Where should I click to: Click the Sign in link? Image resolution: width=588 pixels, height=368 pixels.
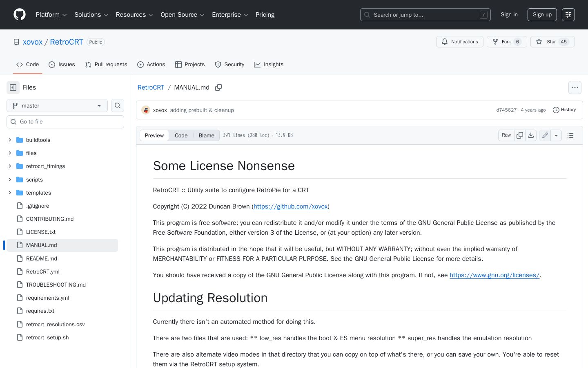tap(509, 15)
